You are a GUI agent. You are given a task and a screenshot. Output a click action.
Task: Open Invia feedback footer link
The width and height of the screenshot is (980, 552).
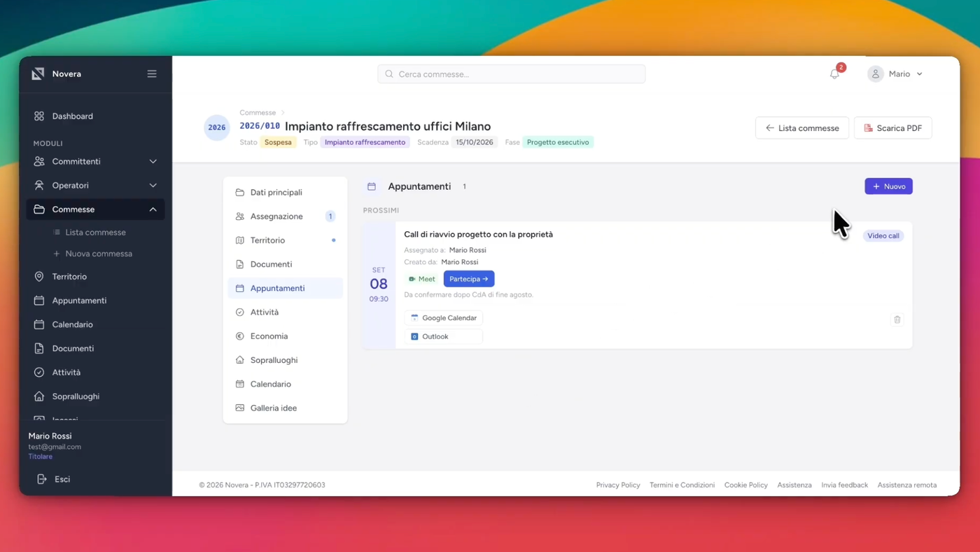click(844, 485)
